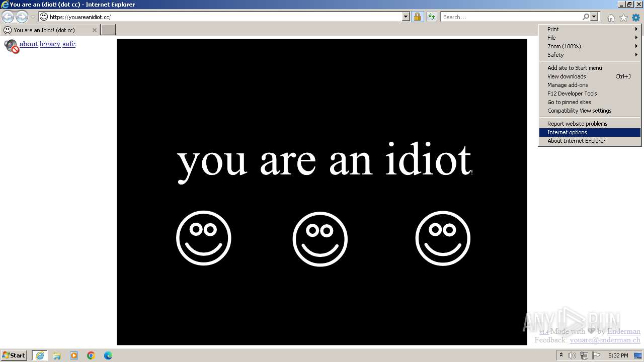Click the Action Center flag tray icon
The image size is (644, 362).
pyautogui.click(x=596, y=355)
